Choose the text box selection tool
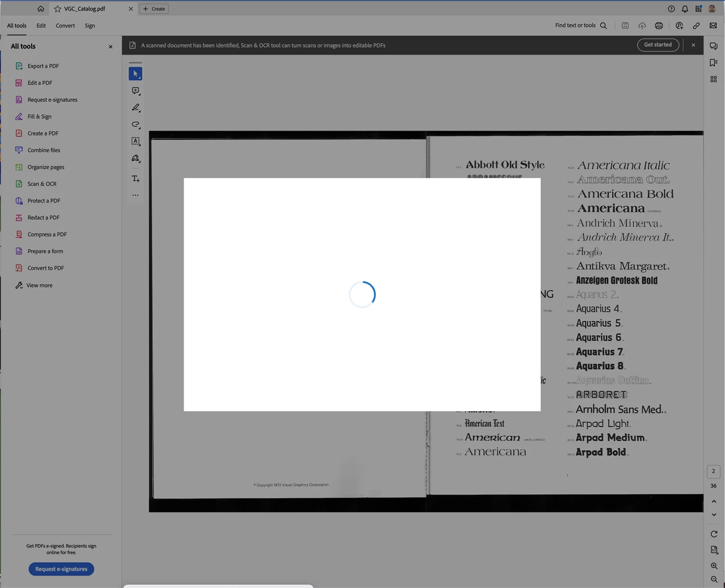The height and width of the screenshot is (588, 725). (135, 141)
